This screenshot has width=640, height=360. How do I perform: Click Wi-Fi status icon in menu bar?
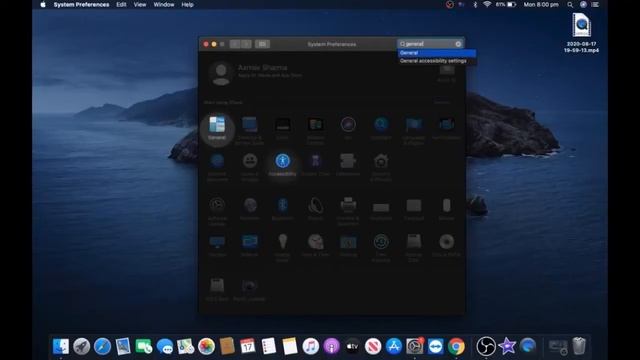click(487, 4)
